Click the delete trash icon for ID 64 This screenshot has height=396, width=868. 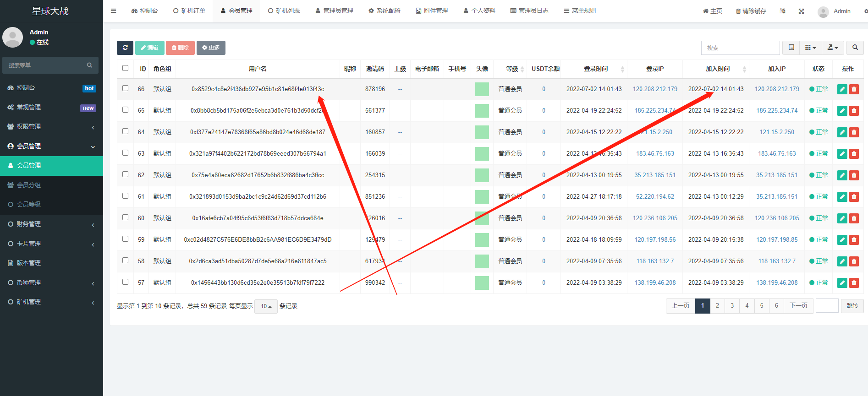coord(854,132)
